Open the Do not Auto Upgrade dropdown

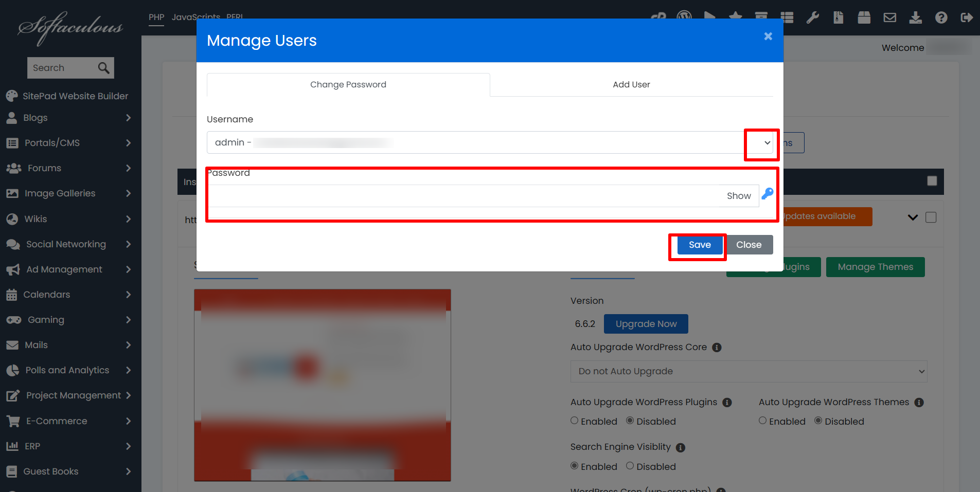[x=749, y=371]
